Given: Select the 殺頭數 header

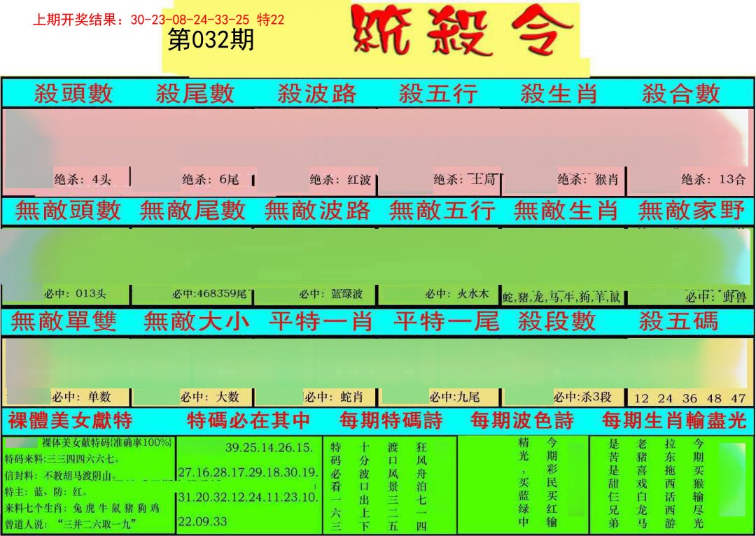Looking at the screenshot, I should (73, 93).
